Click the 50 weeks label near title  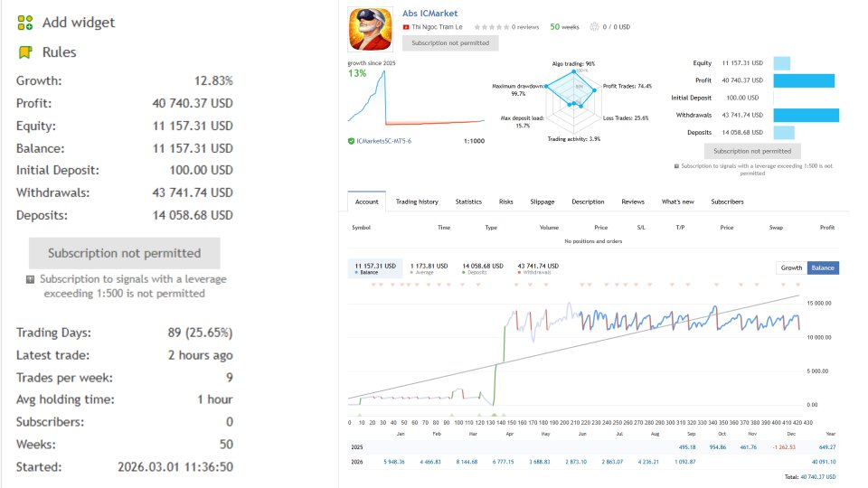click(x=564, y=26)
